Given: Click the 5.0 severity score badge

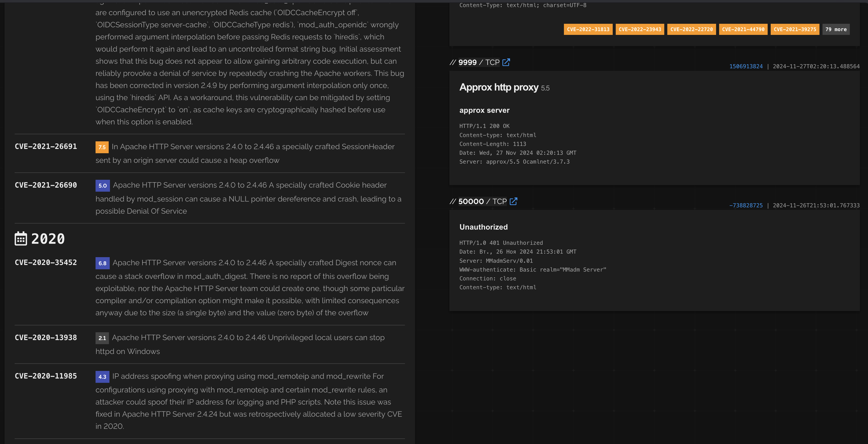Looking at the screenshot, I should click(102, 185).
